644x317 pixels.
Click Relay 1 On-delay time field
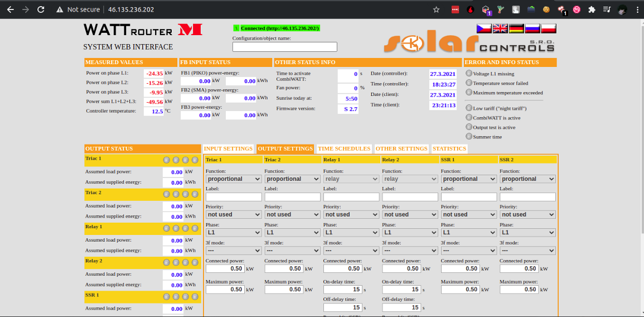coord(343,290)
